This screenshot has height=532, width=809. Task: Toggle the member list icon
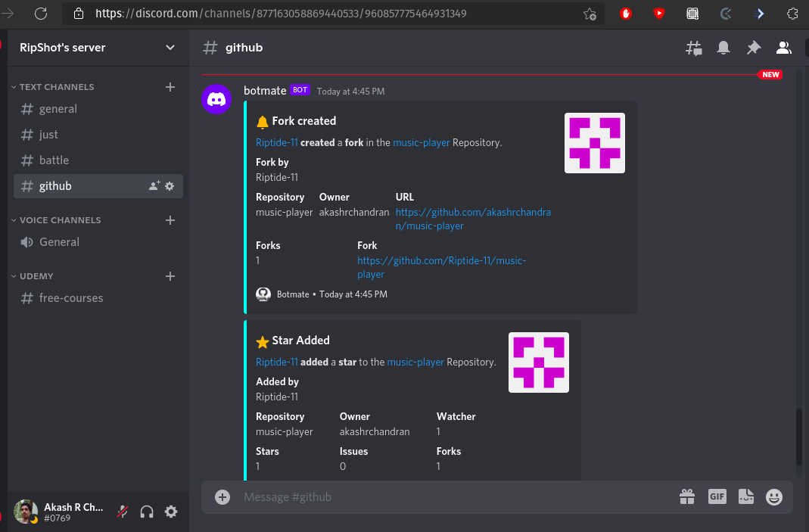pyautogui.click(x=784, y=48)
